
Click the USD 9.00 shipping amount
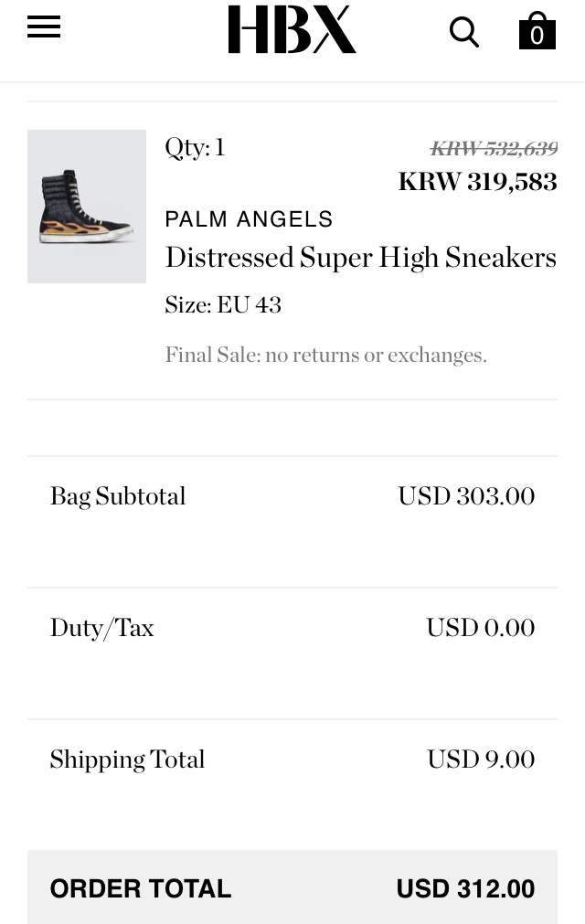481,759
